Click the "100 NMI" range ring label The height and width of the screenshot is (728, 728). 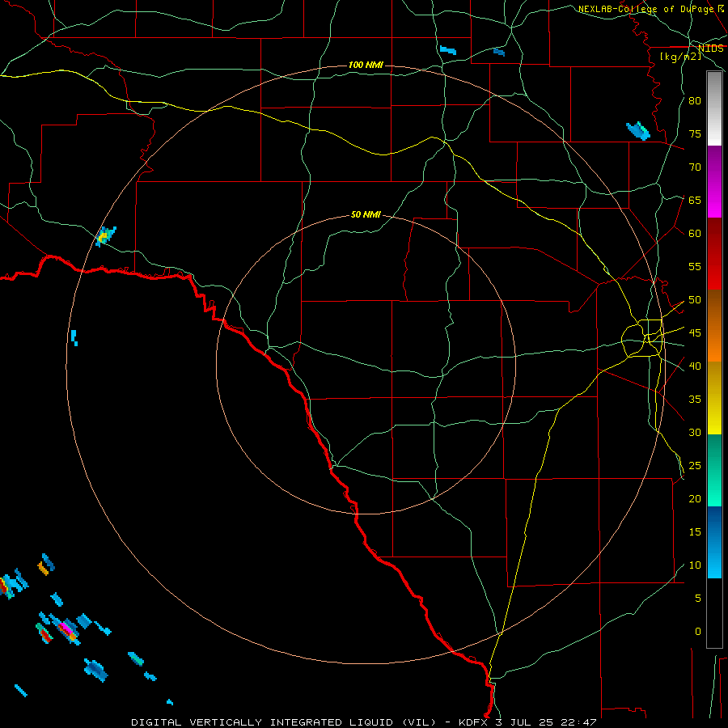(x=366, y=65)
